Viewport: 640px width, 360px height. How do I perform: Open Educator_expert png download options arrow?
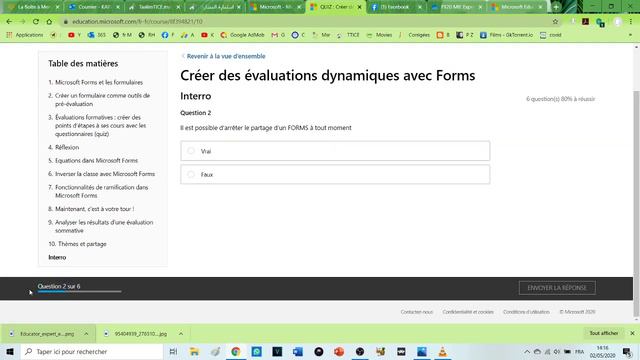coord(86,333)
